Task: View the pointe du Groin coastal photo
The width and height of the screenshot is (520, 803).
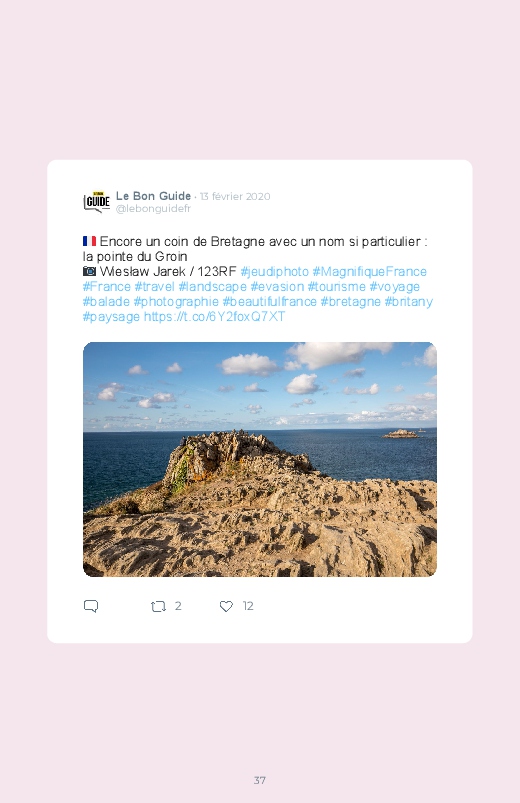Action: coord(260,459)
